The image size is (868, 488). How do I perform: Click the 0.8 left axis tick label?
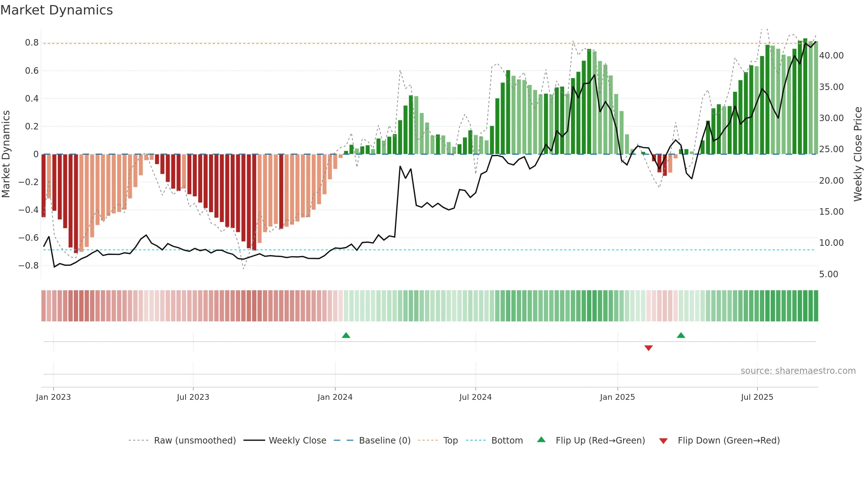click(x=32, y=43)
